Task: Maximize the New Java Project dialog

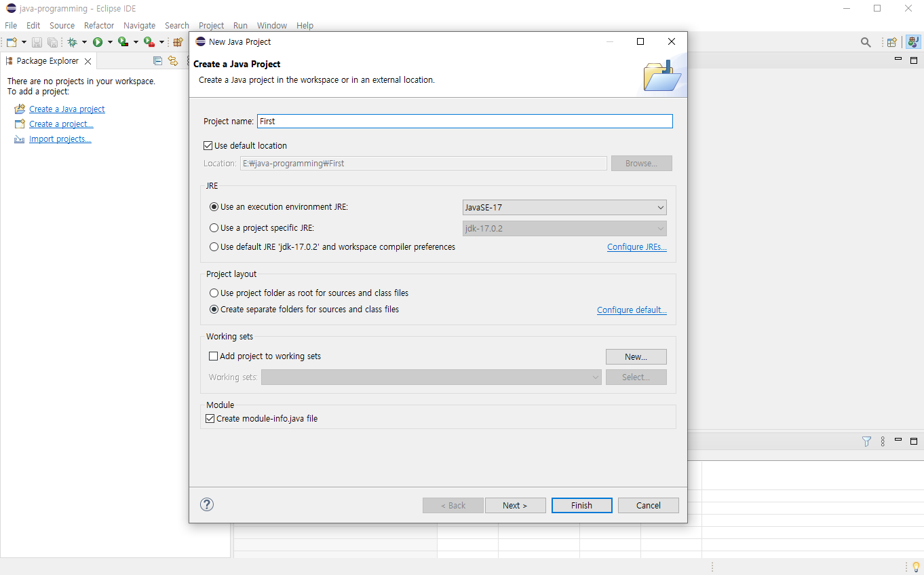Action: pos(640,41)
